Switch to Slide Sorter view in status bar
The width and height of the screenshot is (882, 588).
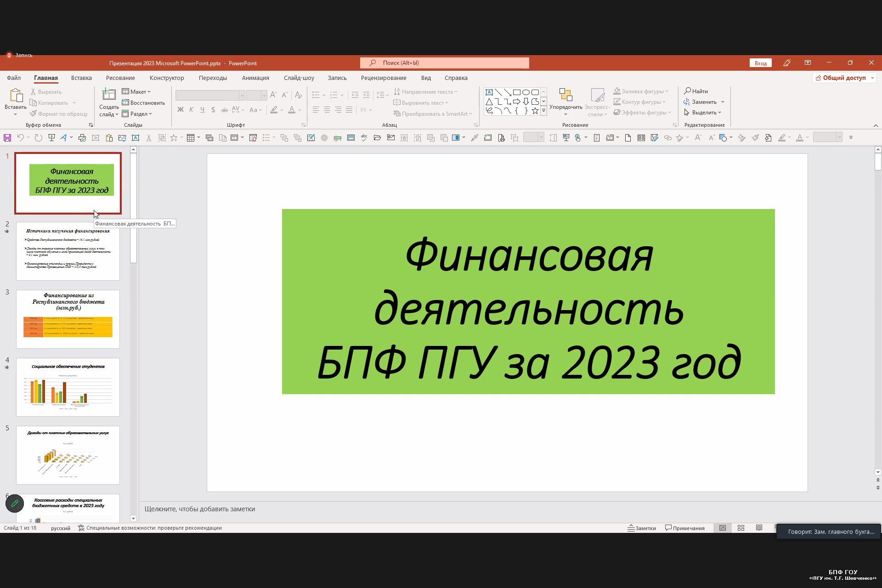741,528
